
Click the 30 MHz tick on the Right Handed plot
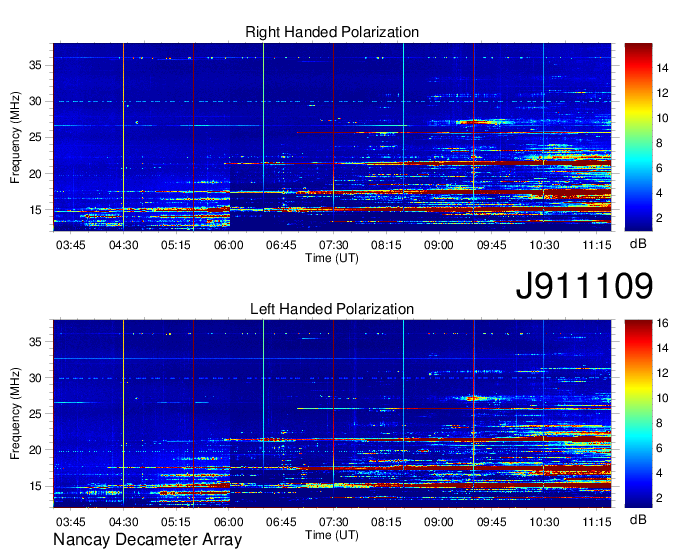[x=35, y=101]
